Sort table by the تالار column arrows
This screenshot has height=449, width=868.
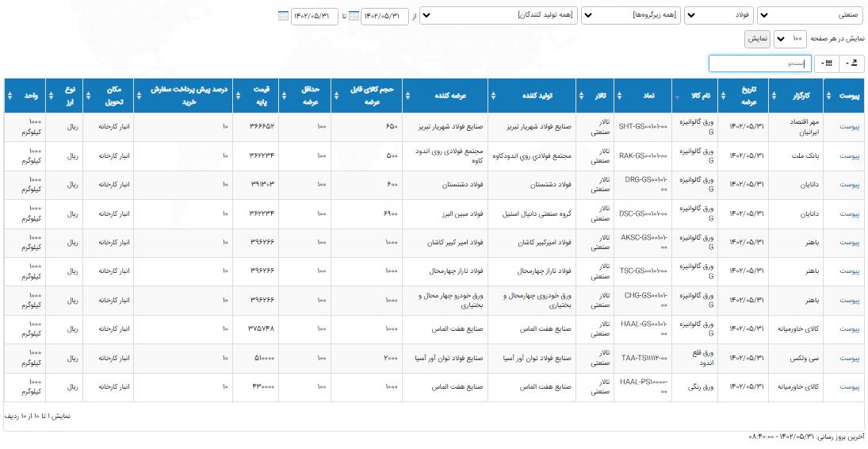point(581,95)
